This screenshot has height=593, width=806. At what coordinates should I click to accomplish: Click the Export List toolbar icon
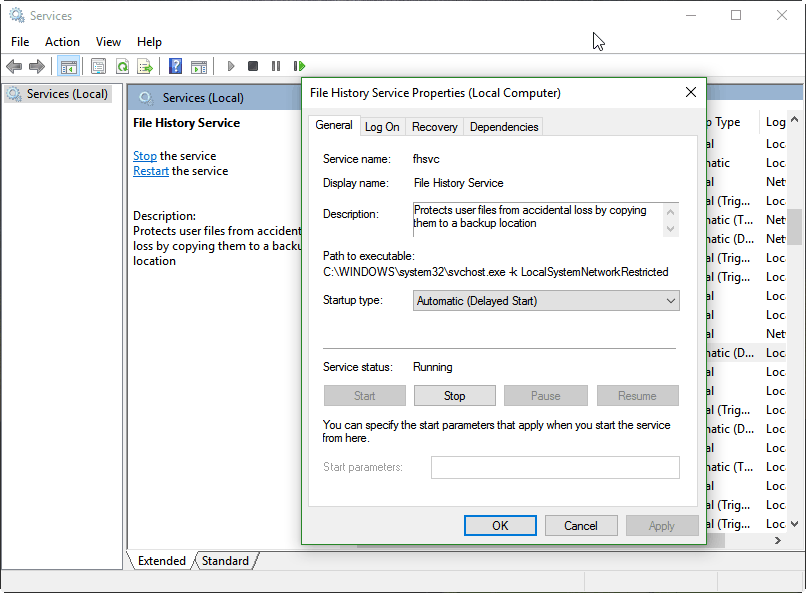coord(145,67)
